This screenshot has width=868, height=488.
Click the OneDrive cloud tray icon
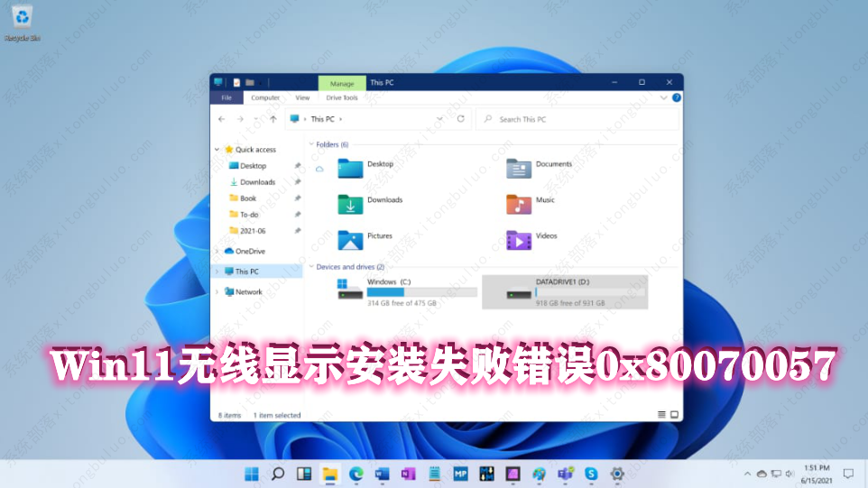coord(762,474)
